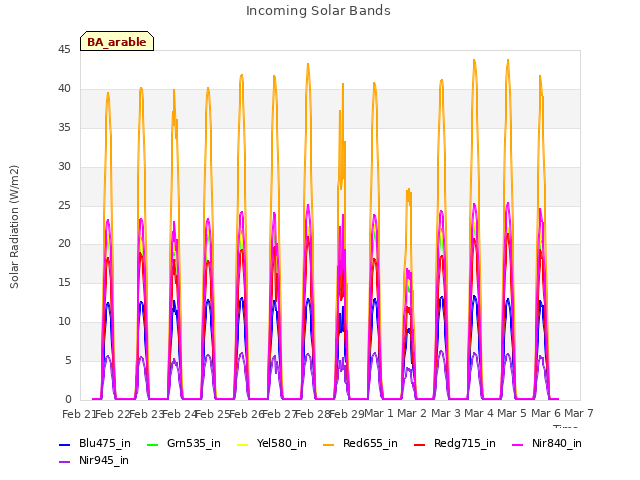Click the 0 y-axis tick label
Viewport: 640px width, 480px height.
tap(68, 399)
